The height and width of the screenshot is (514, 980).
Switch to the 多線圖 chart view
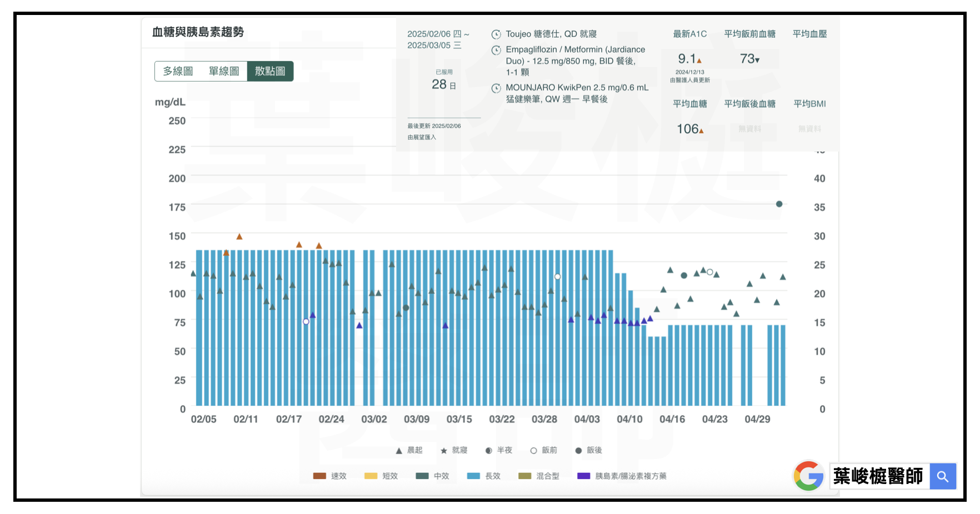click(x=178, y=71)
